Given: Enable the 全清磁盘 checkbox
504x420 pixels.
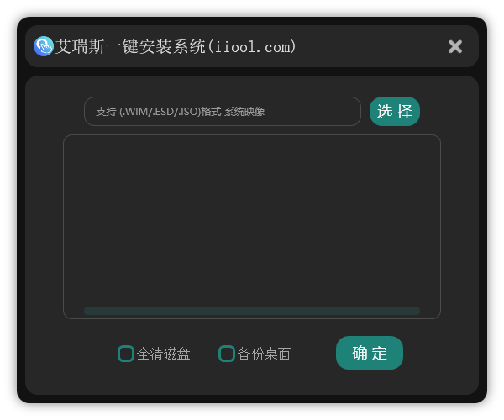Looking at the screenshot, I should click(x=126, y=354).
